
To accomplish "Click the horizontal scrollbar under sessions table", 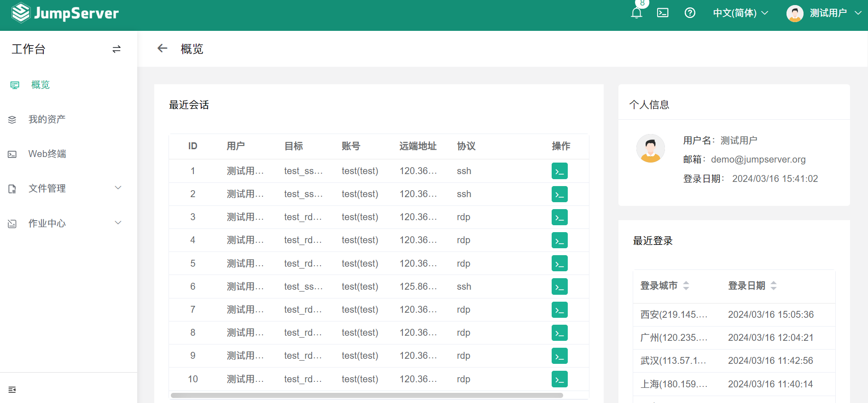I will [367, 395].
